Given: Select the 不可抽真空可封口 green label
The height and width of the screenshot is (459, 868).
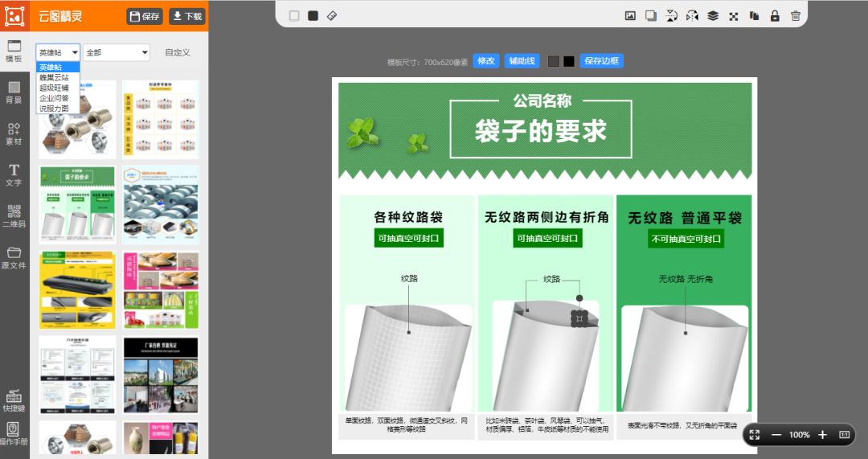Looking at the screenshot, I should pos(686,239).
